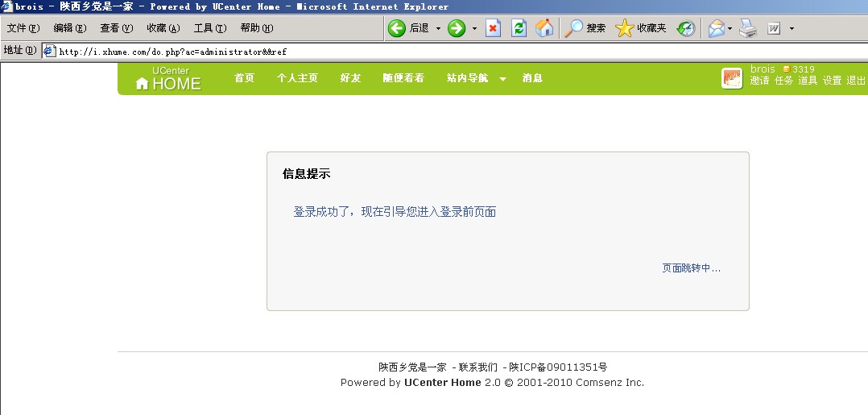Click 联系我们 footer link
This screenshot has height=415, width=868.
[477, 367]
